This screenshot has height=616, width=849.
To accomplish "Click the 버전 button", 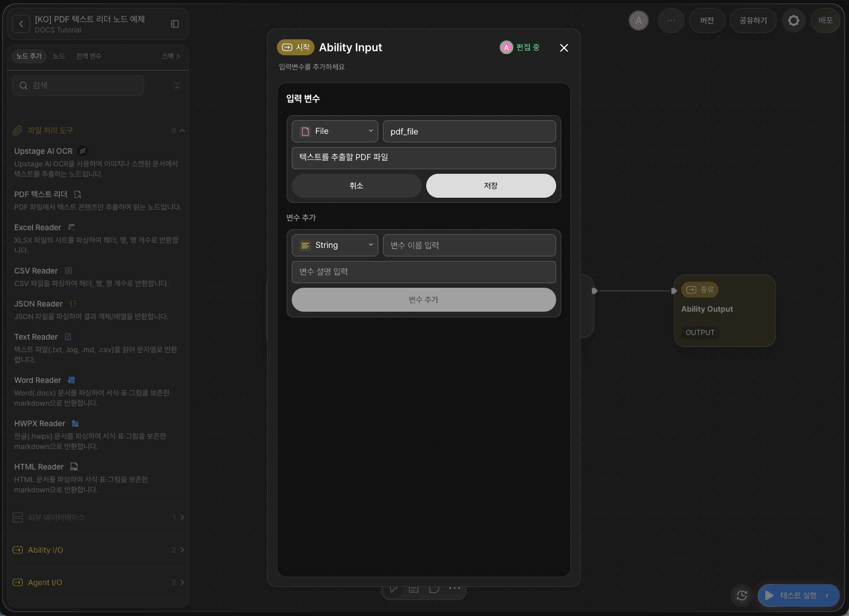I will 707,21.
